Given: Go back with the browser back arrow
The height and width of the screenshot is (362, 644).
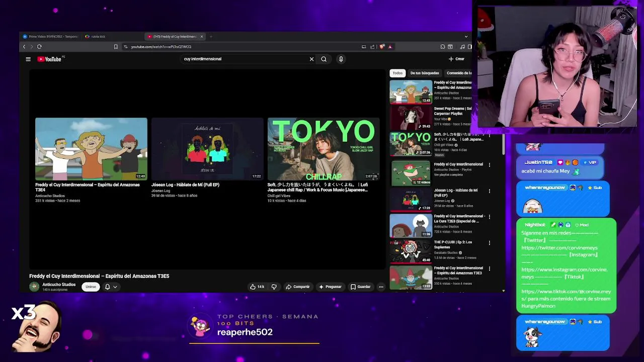Looking at the screenshot, I should pyautogui.click(x=24, y=47).
